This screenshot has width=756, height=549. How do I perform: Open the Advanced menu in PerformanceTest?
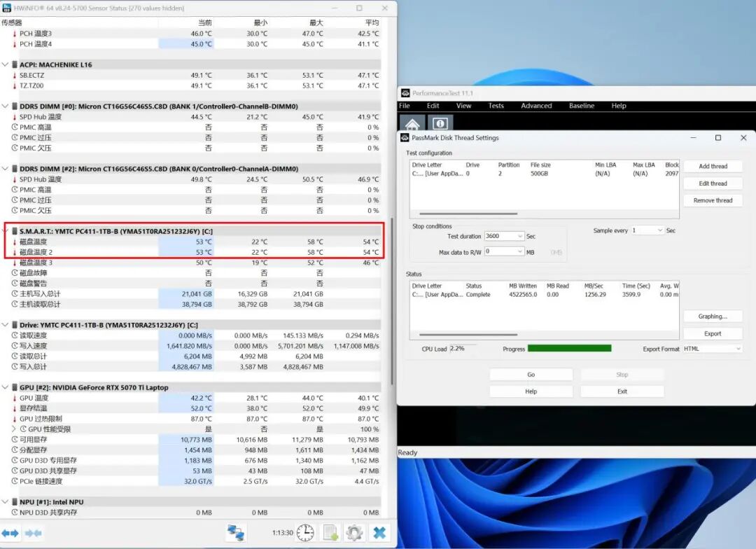point(536,106)
